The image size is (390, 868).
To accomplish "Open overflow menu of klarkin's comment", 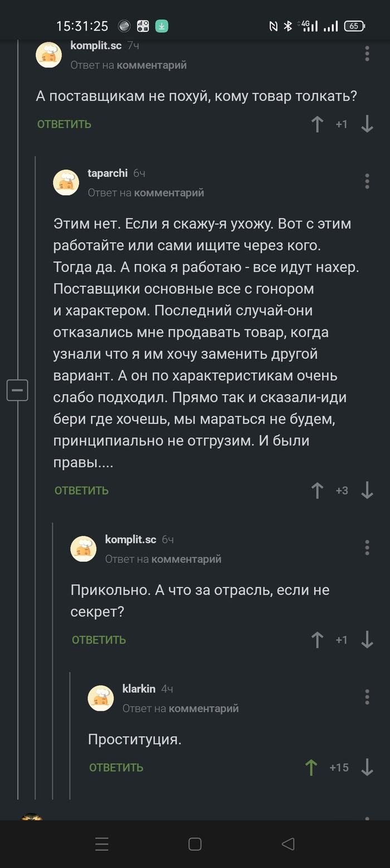I will coord(367,696).
